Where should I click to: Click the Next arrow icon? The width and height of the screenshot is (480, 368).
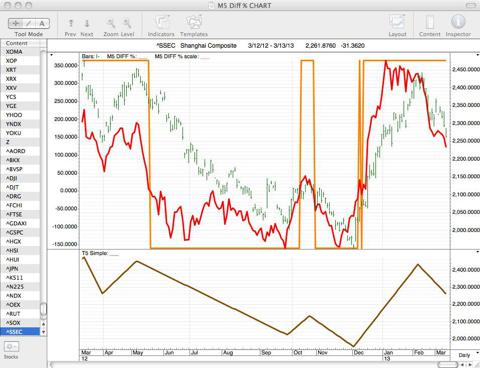[87, 23]
